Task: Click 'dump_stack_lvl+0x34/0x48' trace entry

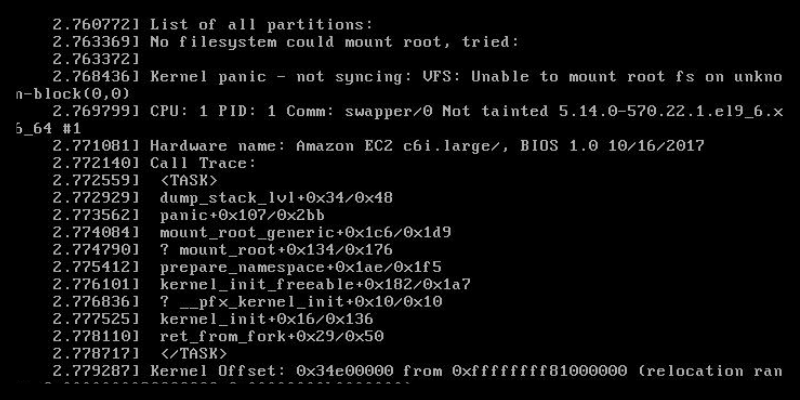Action: tap(276, 198)
